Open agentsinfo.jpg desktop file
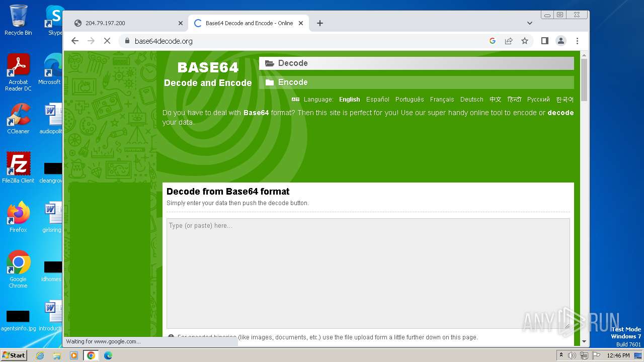Screen dimensions: 644x362 point(18,320)
